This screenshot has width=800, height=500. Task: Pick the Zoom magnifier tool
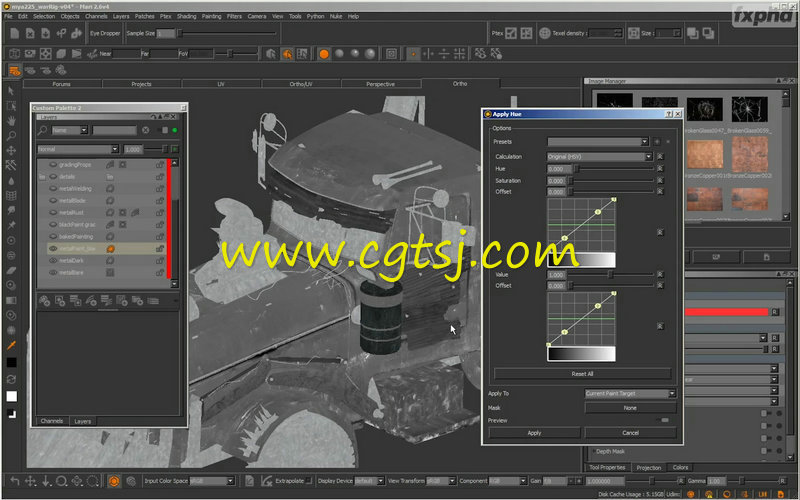click(11, 136)
